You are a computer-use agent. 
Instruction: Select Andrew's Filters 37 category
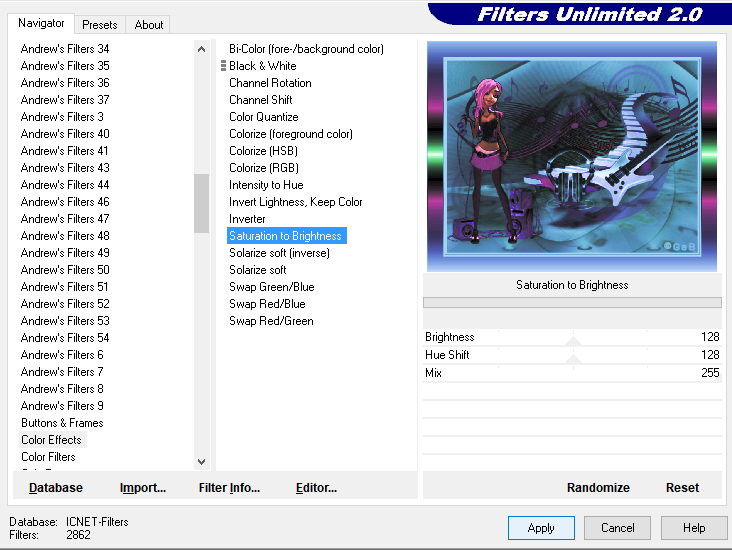tap(65, 100)
